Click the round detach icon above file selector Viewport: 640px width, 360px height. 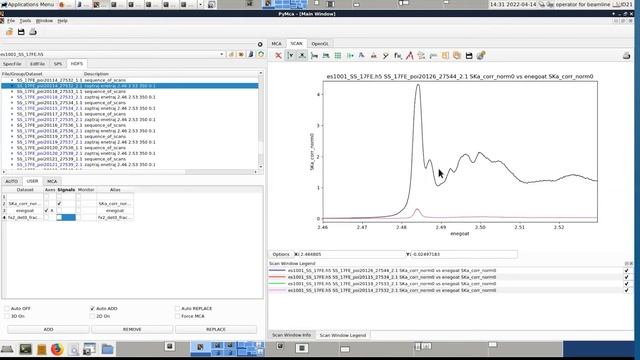260,44
